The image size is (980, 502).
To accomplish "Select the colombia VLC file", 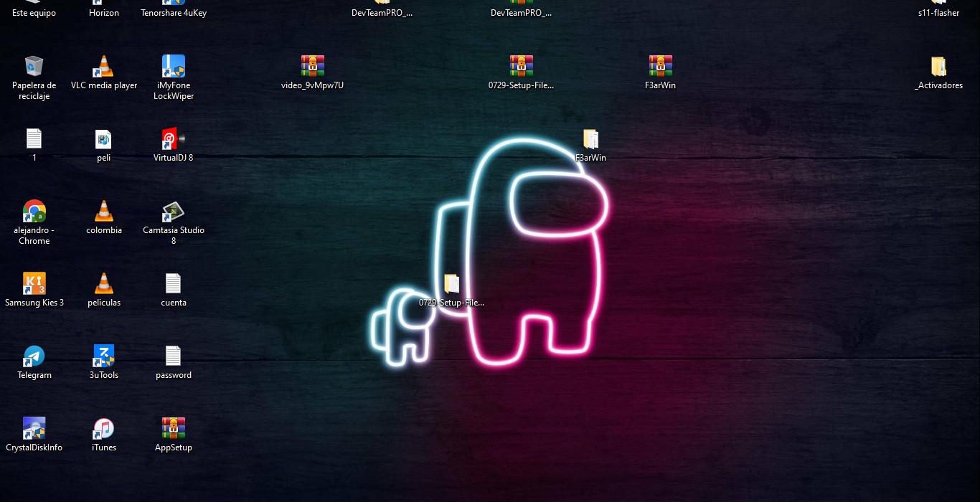I will (103, 212).
